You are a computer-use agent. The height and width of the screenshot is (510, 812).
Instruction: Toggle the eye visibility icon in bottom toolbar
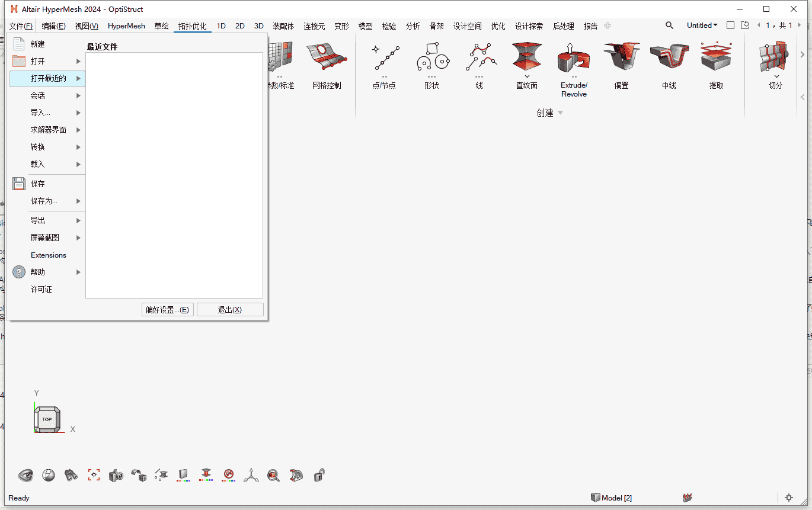pos(25,475)
